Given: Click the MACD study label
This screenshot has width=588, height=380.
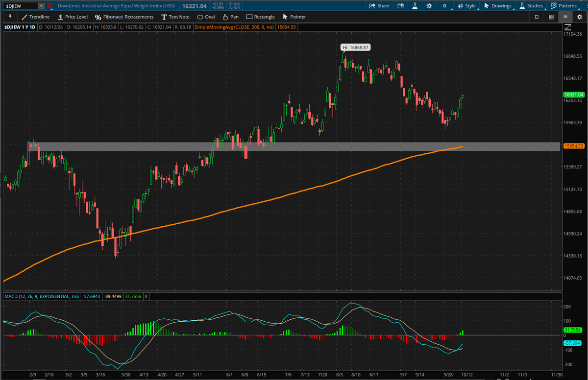Looking at the screenshot, I should (41, 296).
